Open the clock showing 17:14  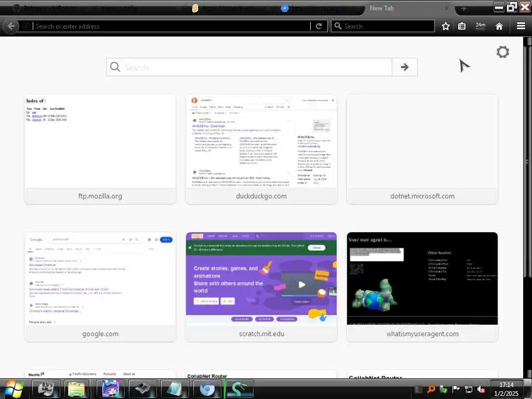click(x=506, y=389)
